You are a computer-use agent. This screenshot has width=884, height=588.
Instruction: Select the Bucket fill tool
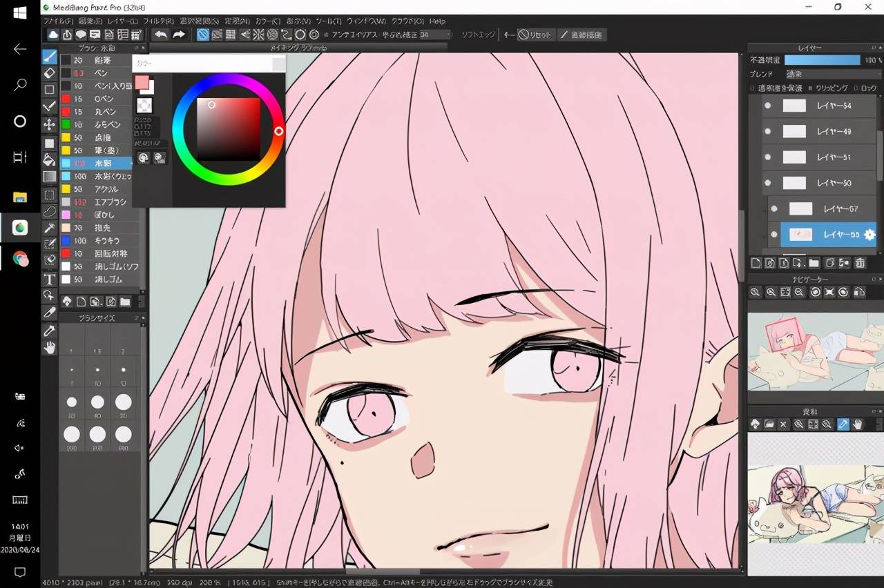point(49,160)
